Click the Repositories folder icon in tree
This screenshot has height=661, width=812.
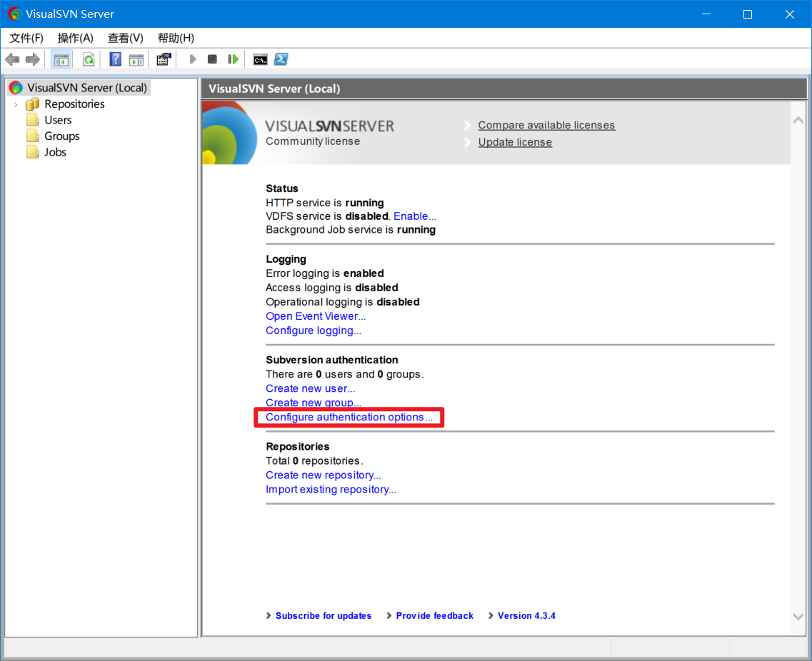click(33, 104)
